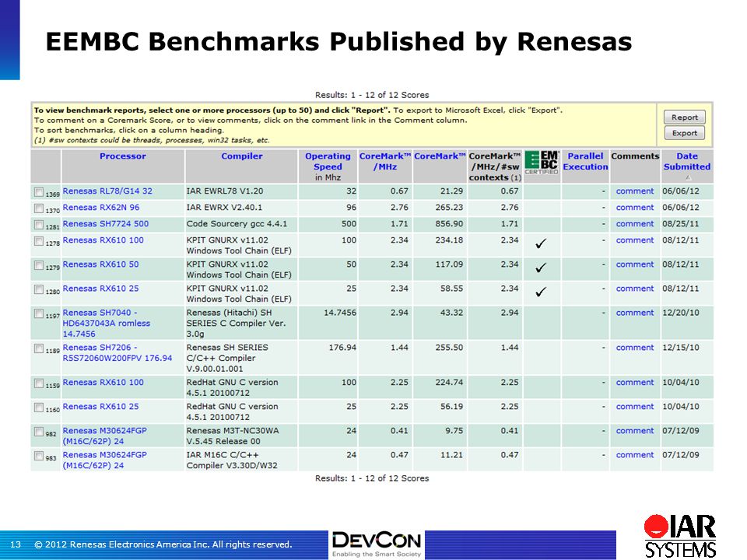Tick checkbox for row 1159 RX610 100
Viewport: 747px width, 560px height.
pos(39,383)
